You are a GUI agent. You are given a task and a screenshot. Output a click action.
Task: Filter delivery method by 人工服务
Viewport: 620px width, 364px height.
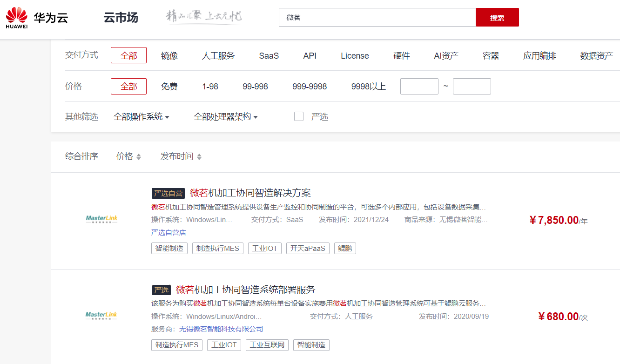click(218, 56)
